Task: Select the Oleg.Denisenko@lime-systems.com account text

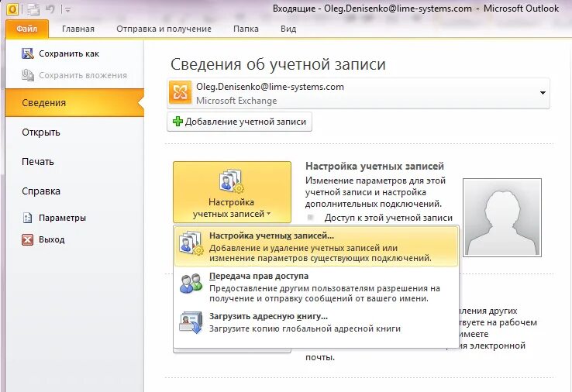Action: (270, 87)
